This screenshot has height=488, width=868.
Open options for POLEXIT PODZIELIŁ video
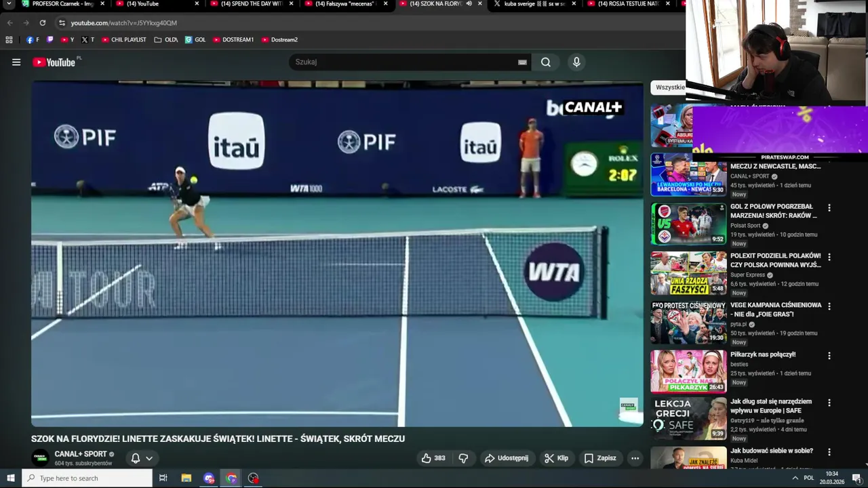click(829, 258)
